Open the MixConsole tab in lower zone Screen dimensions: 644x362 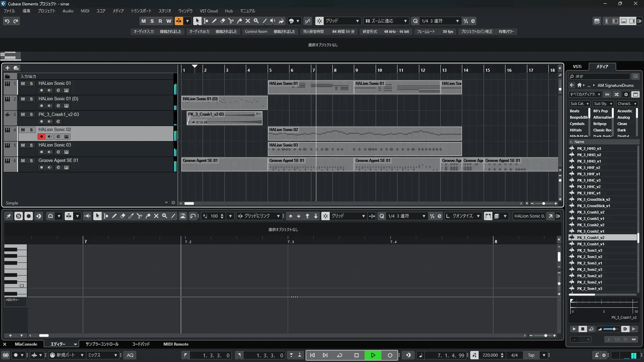26,344
